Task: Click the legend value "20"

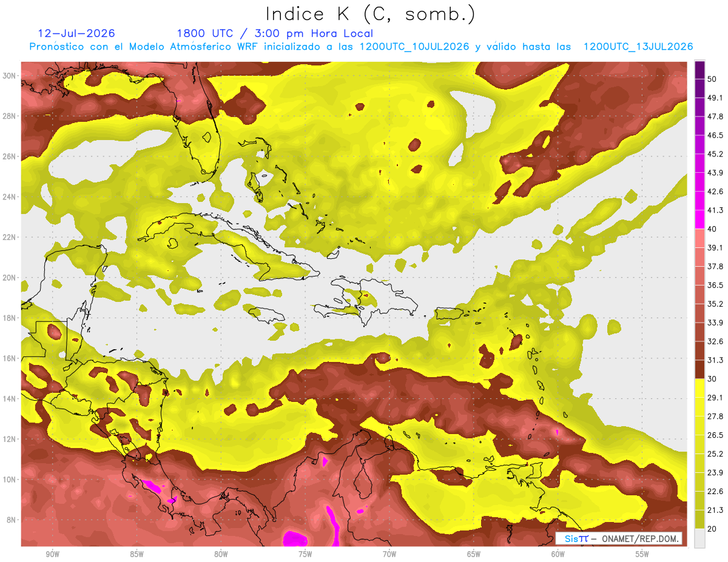Action: (x=712, y=529)
